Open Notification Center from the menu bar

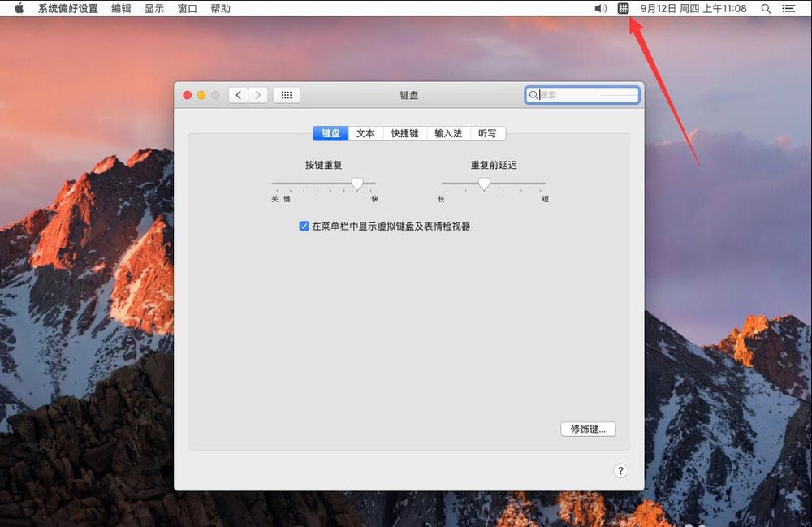(789, 8)
